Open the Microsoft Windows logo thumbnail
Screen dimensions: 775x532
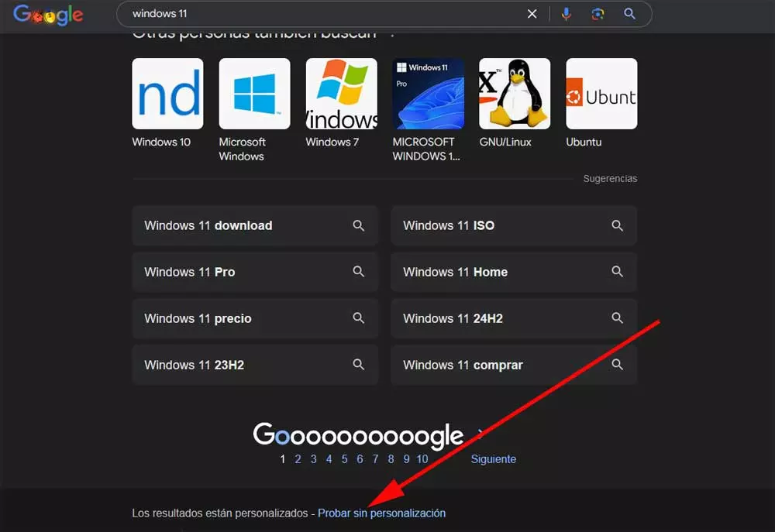254,94
